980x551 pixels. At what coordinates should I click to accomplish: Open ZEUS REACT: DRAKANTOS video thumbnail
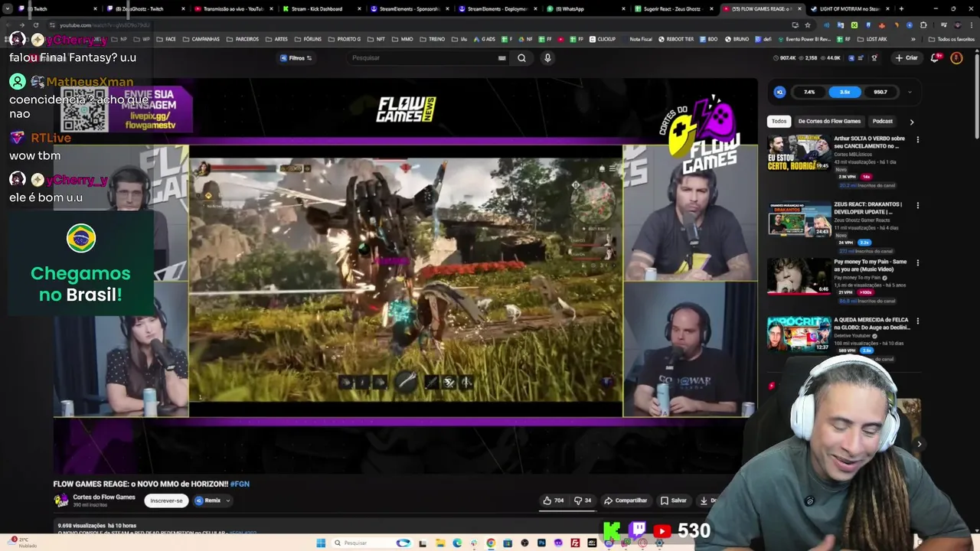(799, 219)
